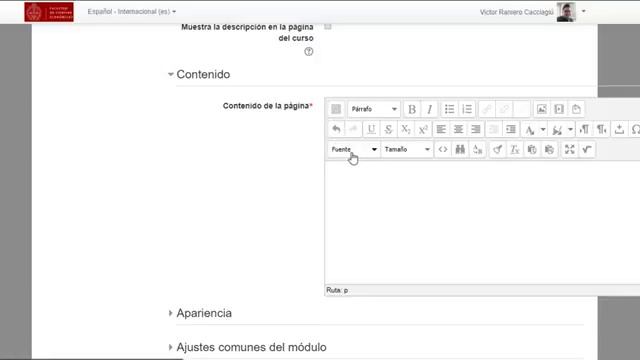Click the insert horizontal line icon

pyautogui.click(x=619, y=129)
